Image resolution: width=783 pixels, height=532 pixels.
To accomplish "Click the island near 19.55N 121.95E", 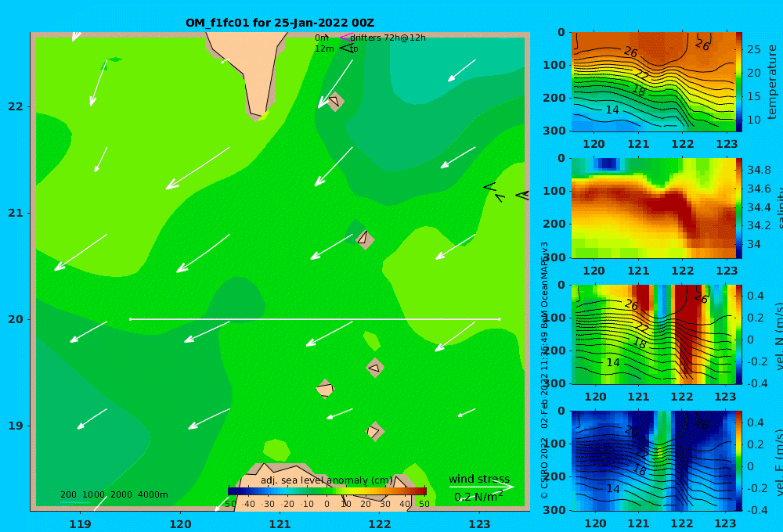I will 375,368.
